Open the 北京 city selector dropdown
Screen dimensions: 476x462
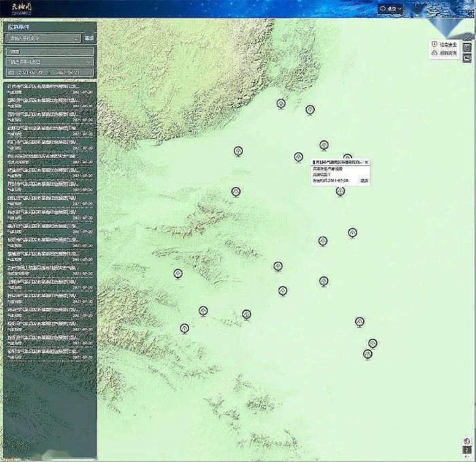click(x=392, y=9)
